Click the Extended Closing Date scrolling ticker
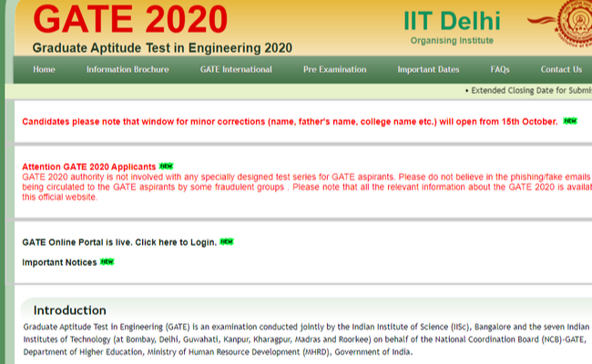 (x=528, y=91)
